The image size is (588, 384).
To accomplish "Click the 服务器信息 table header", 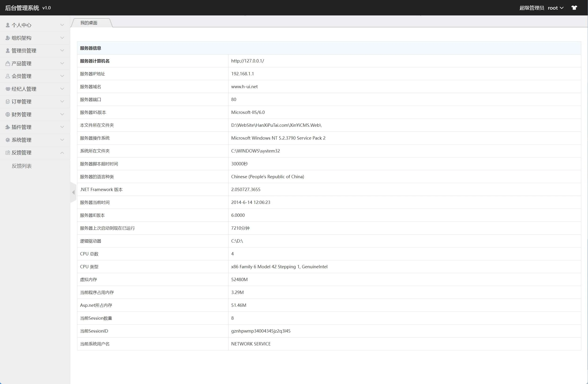I will (x=90, y=48).
